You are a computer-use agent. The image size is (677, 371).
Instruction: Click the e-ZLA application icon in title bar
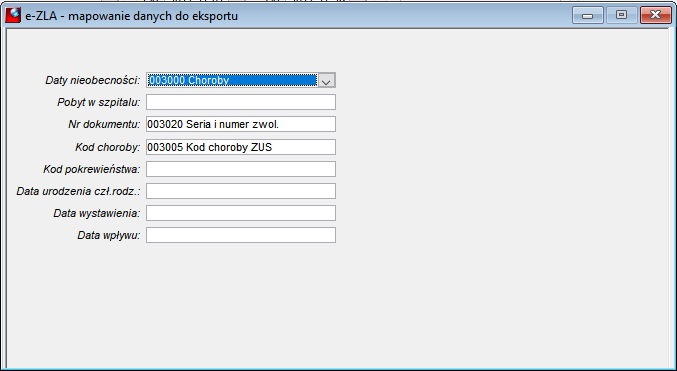(x=13, y=16)
